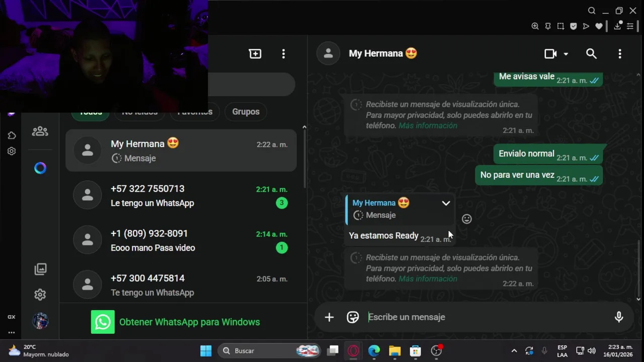
Task: Click the attach plus icon
Action: tap(329, 317)
